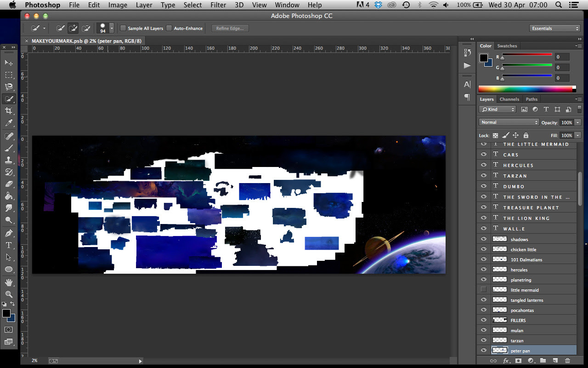This screenshot has height=368, width=588.
Task: Open the Filter menu
Action: pyautogui.click(x=218, y=5)
